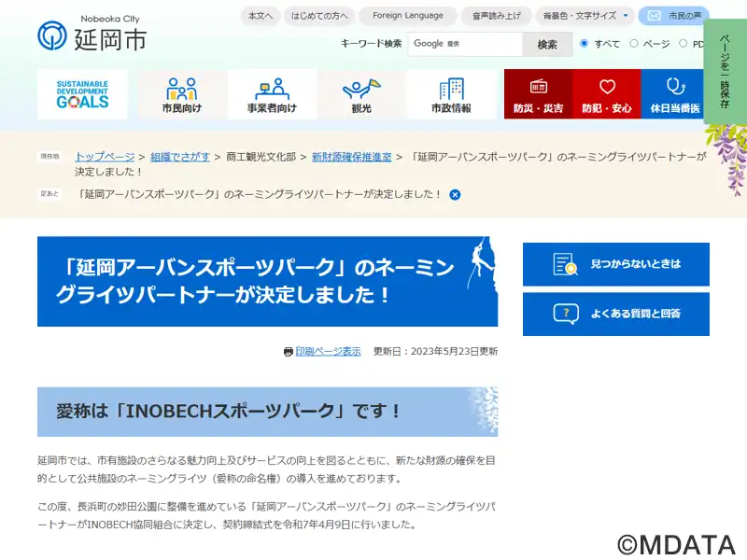The width and height of the screenshot is (747, 560).
Task: Open the はじめての方へ page
Action: (x=319, y=16)
